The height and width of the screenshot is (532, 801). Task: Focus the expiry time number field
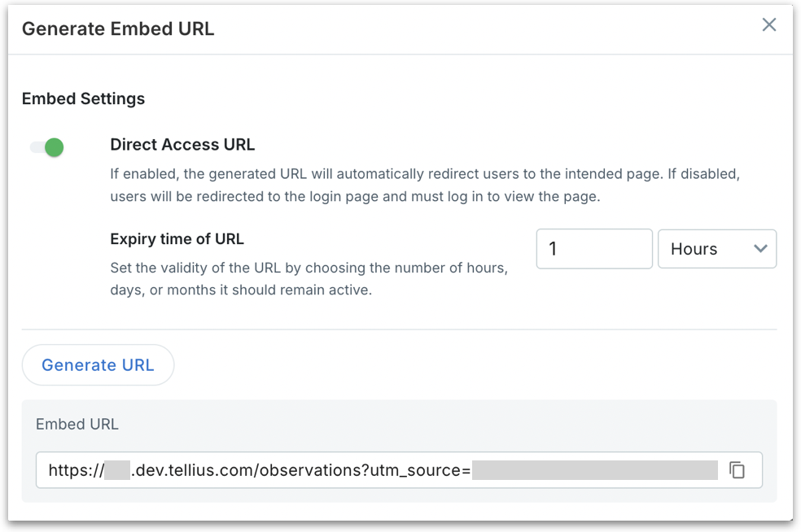point(594,249)
